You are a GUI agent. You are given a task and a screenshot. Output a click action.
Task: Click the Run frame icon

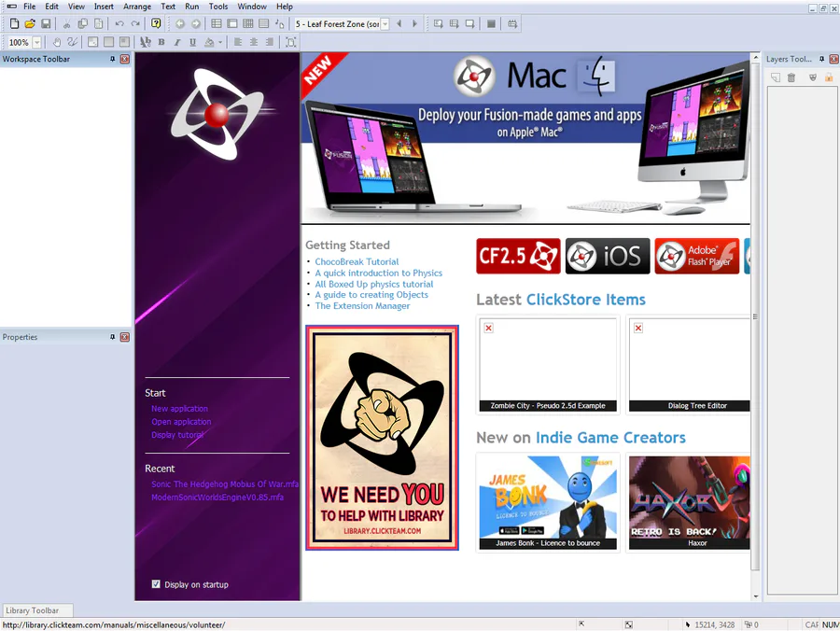[469, 23]
